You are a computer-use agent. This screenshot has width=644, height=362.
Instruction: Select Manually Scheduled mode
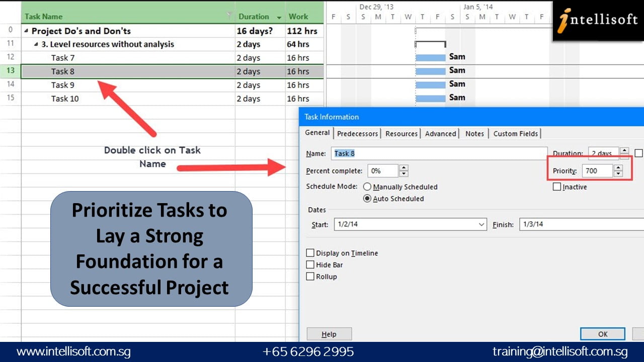368,187
